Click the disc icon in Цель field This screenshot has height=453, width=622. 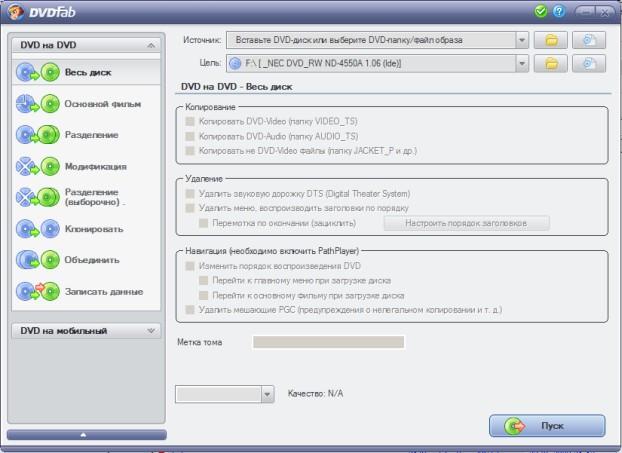point(235,63)
